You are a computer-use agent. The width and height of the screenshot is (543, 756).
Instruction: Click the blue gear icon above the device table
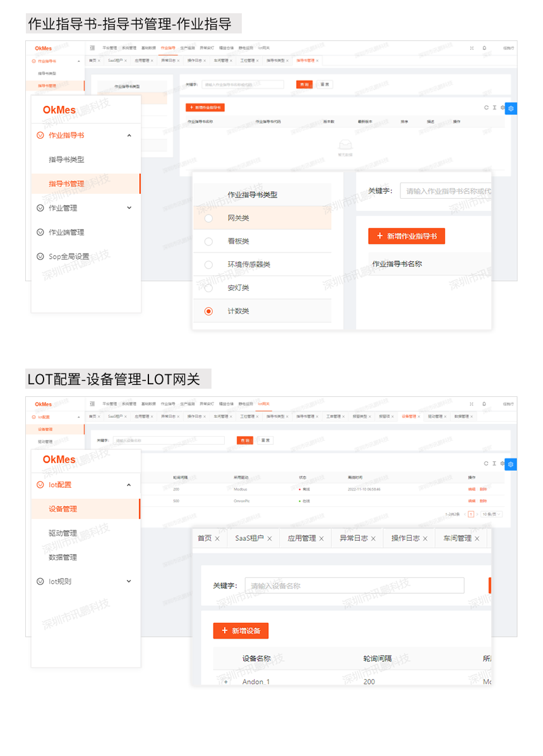510,464
